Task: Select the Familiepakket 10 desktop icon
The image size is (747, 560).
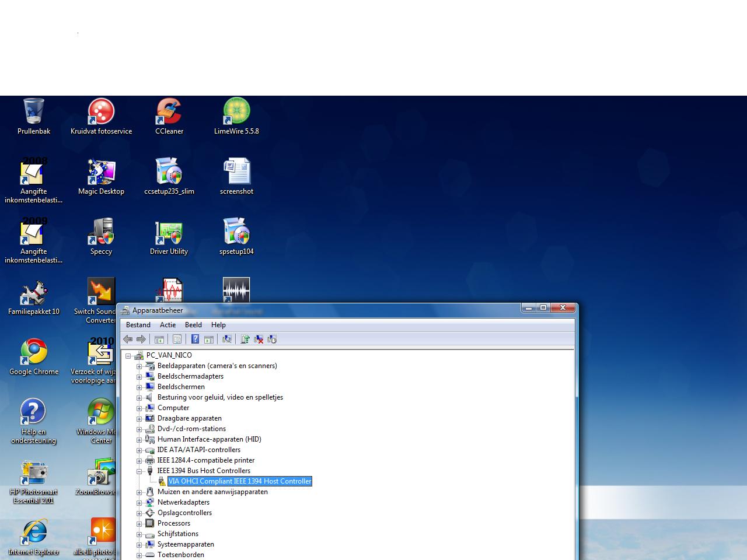Action: pyautogui.click(x=34, y=297)
